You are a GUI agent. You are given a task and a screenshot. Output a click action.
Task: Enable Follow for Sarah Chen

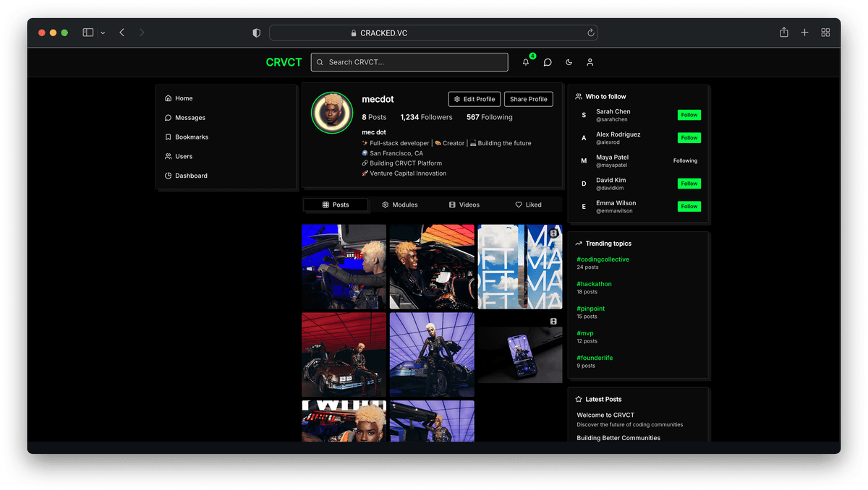689,114
